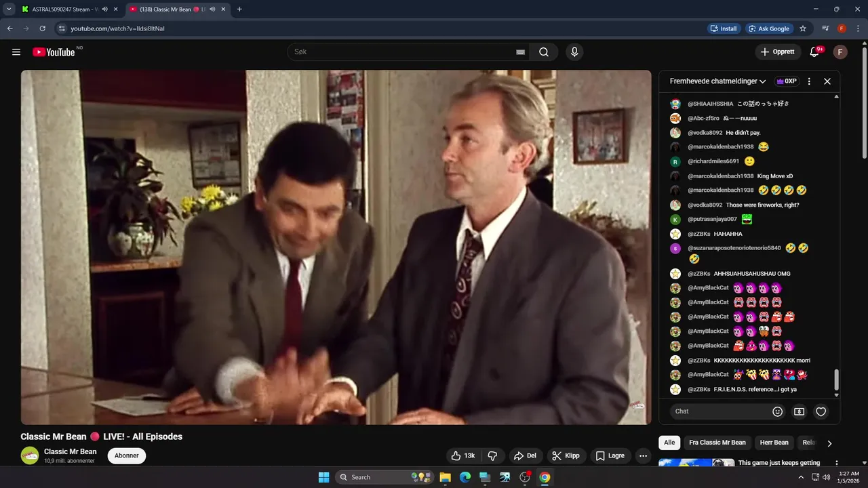Screen dimensions: 868x488
Task: Install app via Install button
Action: [724, 28]
